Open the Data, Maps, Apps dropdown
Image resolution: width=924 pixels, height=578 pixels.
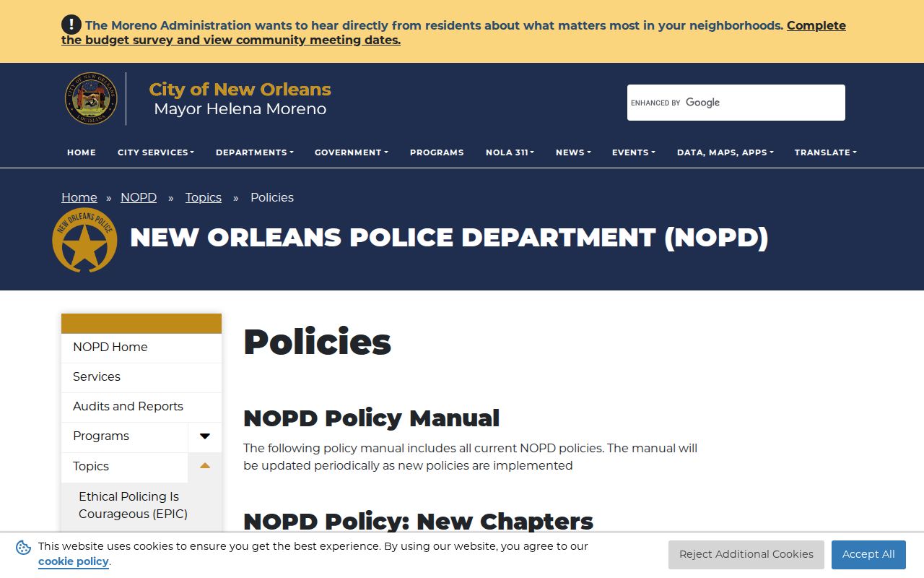pyautogui.click(x=725, y=152)
